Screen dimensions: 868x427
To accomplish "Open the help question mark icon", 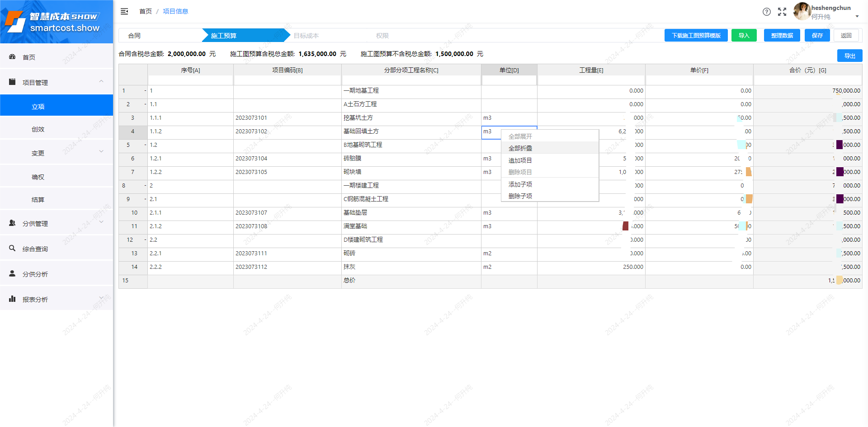I will pos(766,12).
